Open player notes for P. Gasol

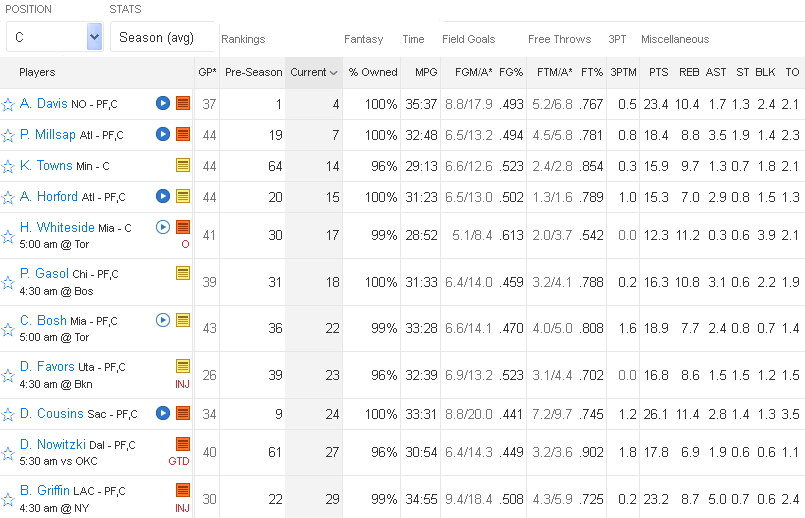pyautogui.click(x=183, y=273)
